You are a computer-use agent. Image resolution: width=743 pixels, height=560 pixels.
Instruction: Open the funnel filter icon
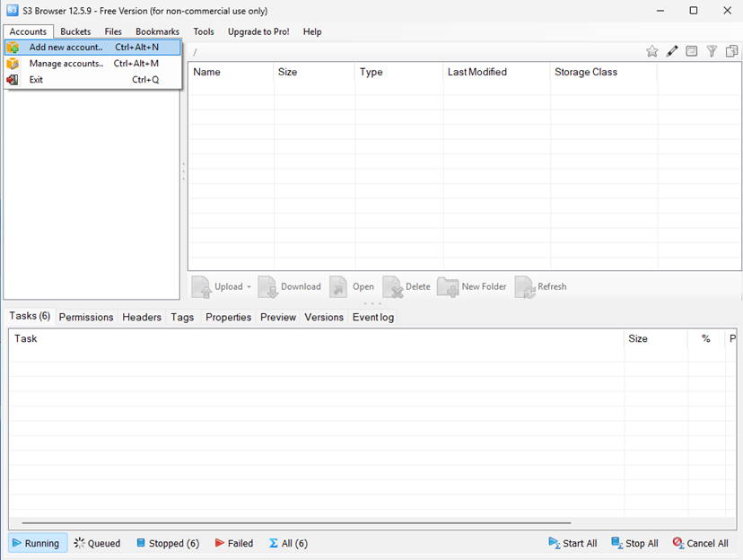point(712,51)
